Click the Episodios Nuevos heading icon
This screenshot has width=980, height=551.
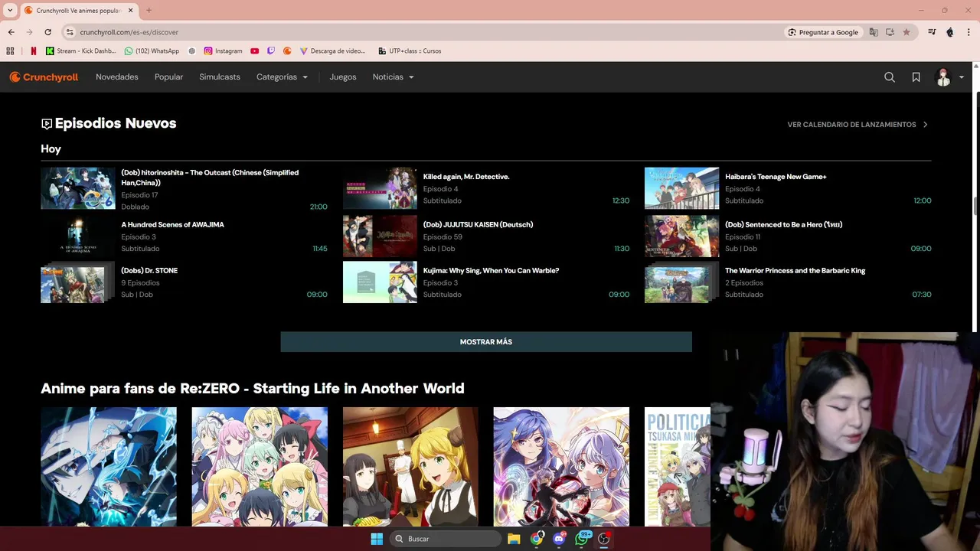tap(47, 124)
